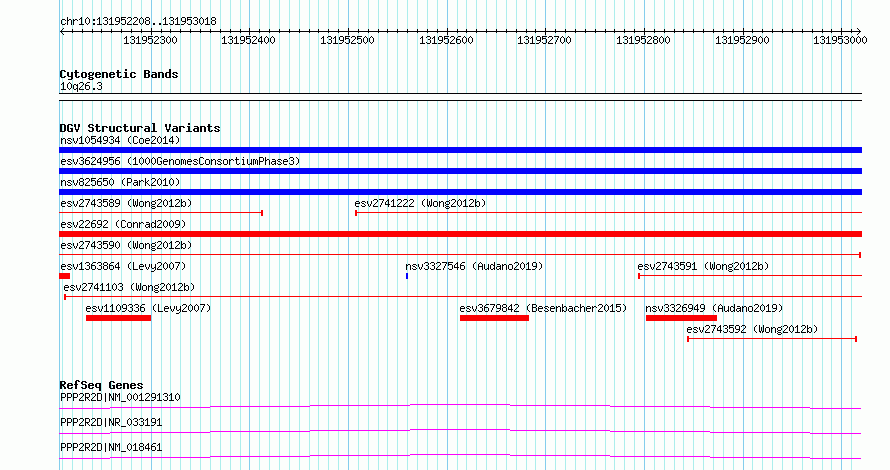Click the 10q26.3 cytogenetic band bar

click(460, 97)
